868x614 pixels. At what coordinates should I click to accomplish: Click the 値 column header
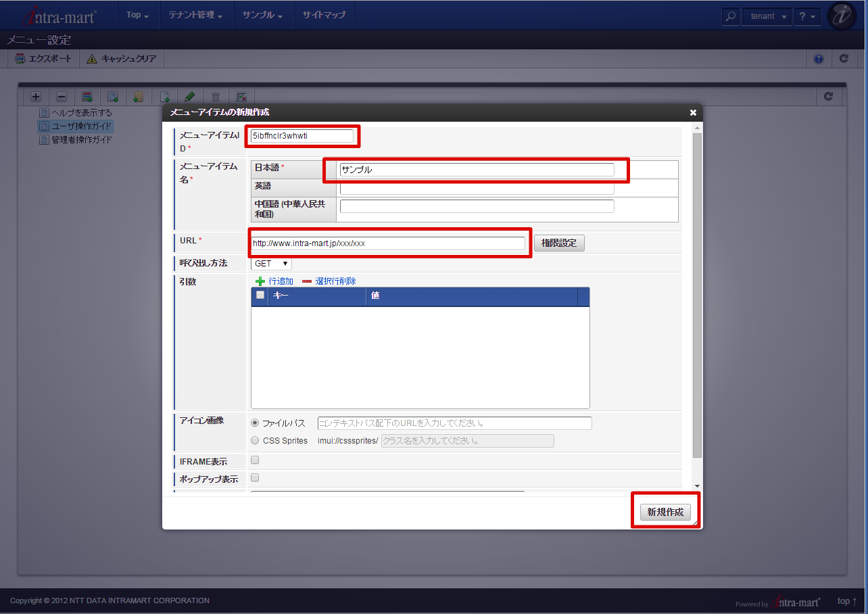pos(472,296)
